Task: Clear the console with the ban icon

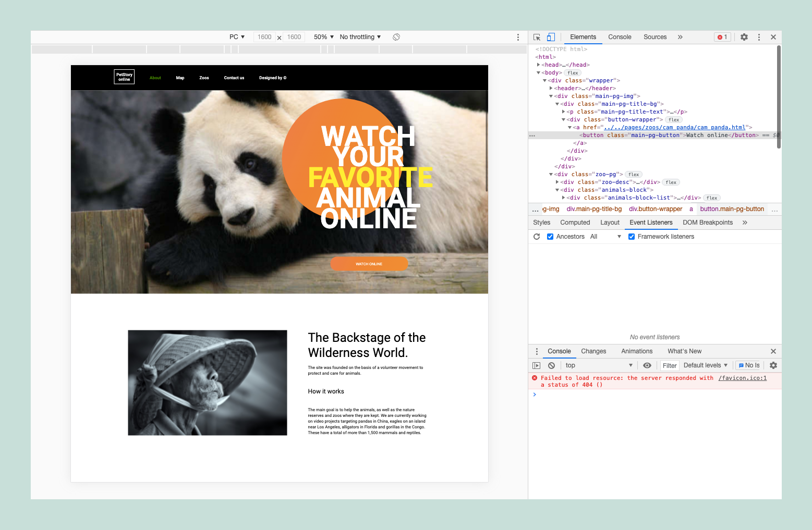Action: (551, 365)
